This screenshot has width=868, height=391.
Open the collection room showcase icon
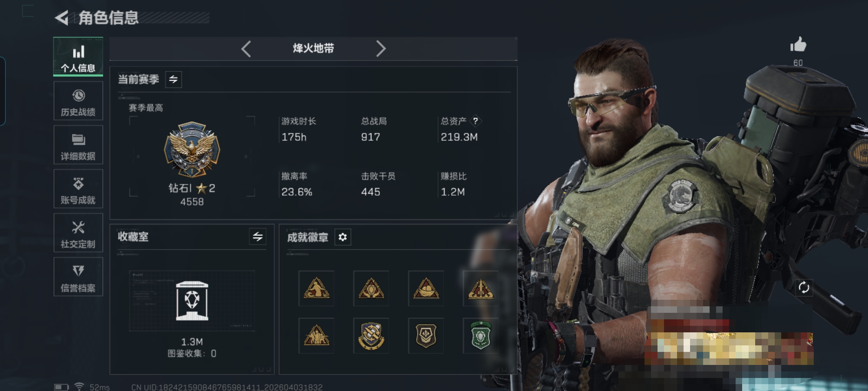coord(192,301)
